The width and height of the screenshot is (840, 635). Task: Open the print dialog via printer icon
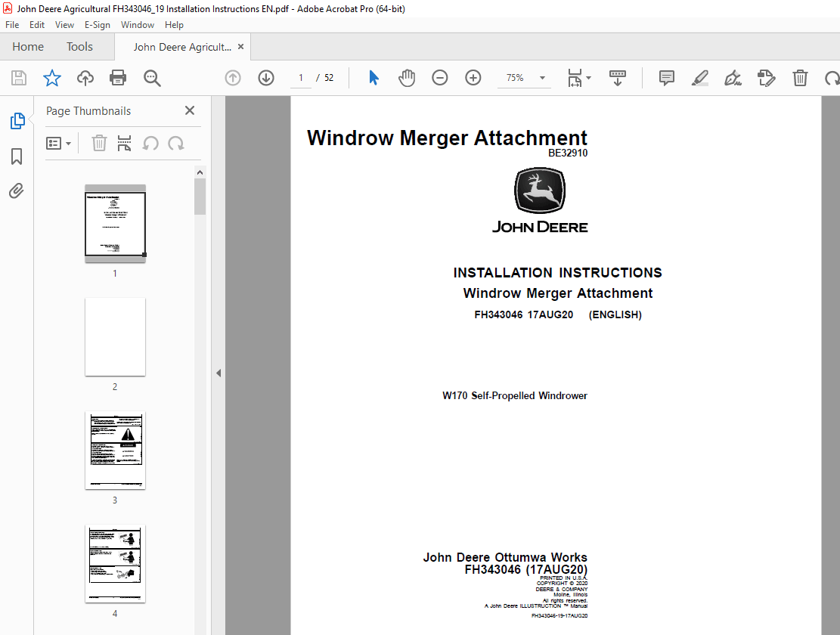click(x=118, y=78)
